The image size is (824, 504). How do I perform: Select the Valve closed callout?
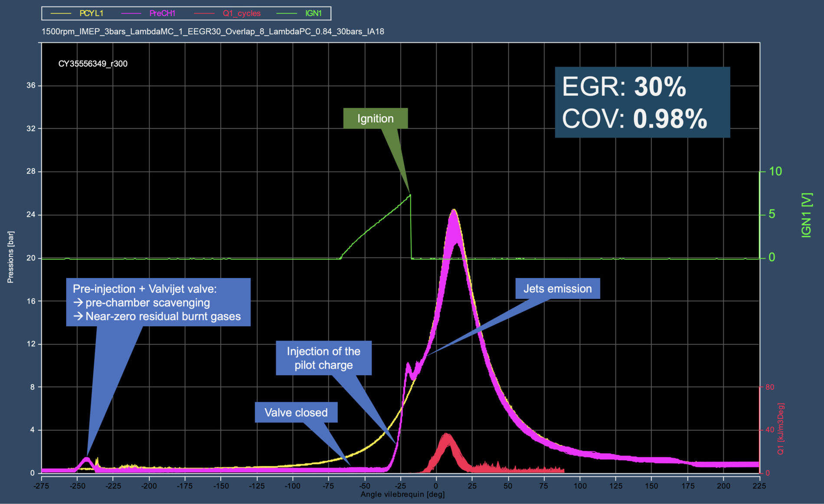(x=296, y=412)
